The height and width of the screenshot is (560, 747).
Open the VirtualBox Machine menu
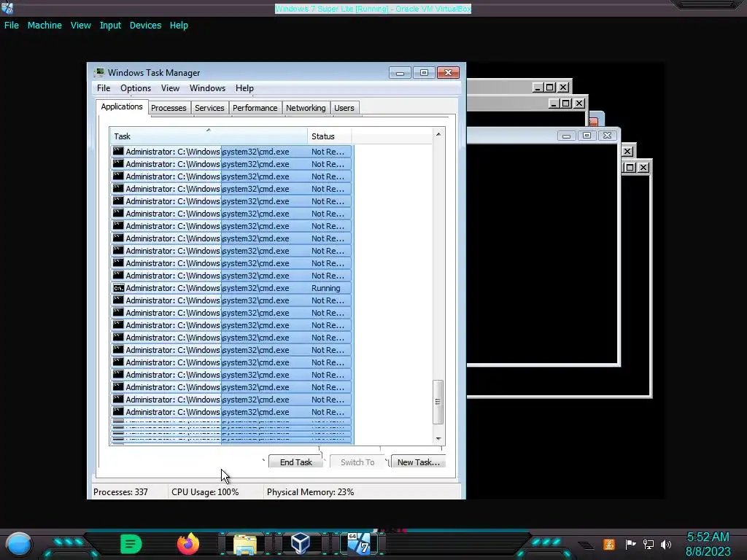(x=44, y=26)
